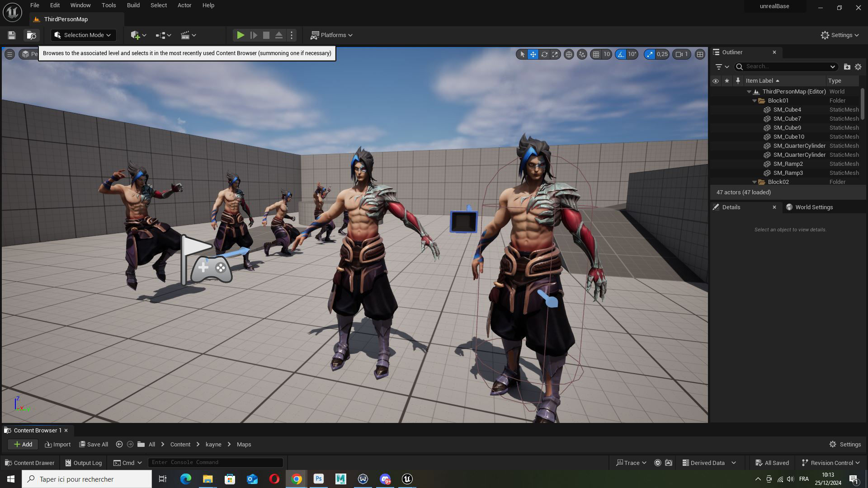Activate the Rotate gizmo tool
Viewport: 868px width, 488px height.
click(544, 54)
